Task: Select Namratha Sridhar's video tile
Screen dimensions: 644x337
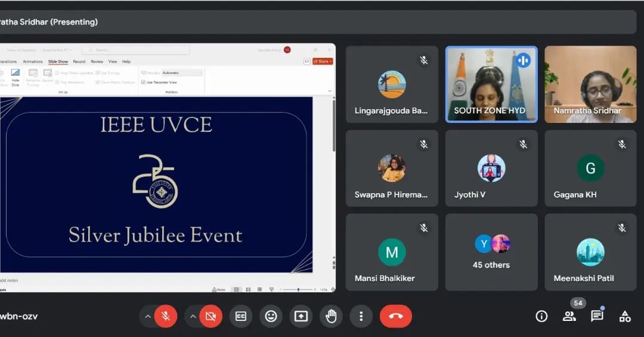Action: (590, 84)
